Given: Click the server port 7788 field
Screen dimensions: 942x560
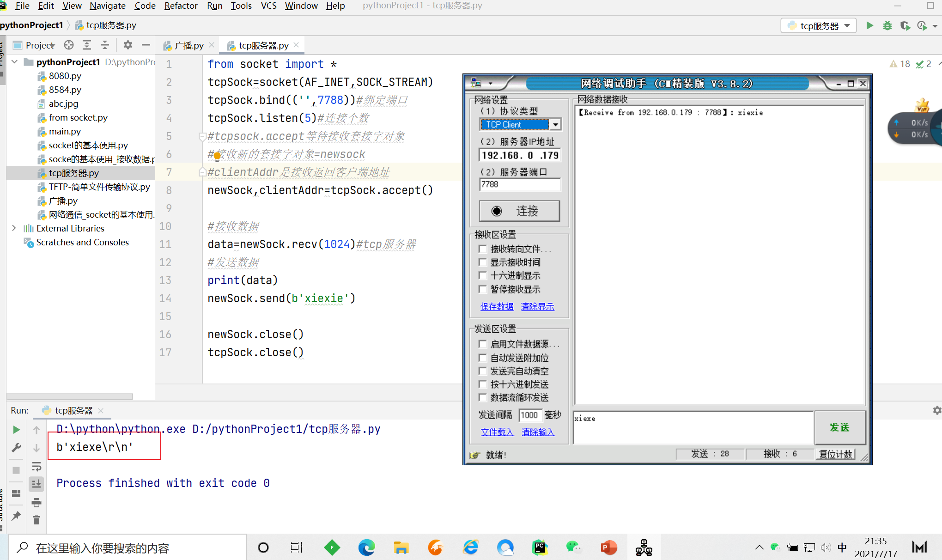Looking at the screenshot, I should pyautogui.click(x=520, y=185).
